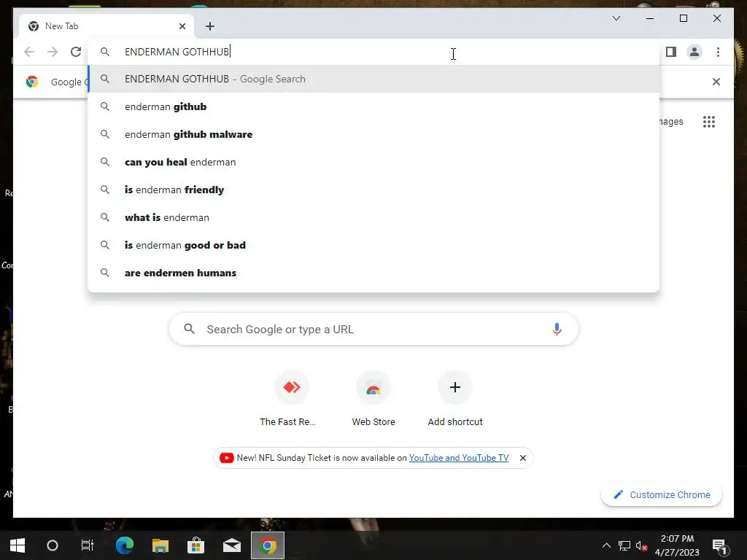This screenshot has width=747, height=560.
Task: Show hidden system tray icons
Action: 606,545
